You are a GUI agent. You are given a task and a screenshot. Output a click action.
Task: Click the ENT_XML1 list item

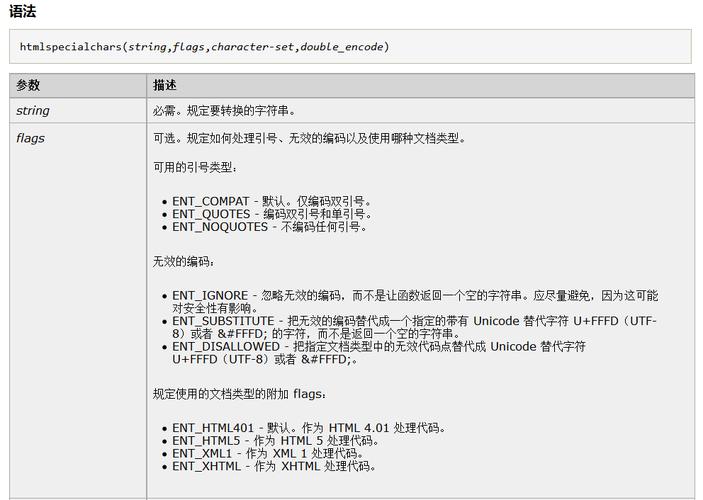click(x=268, y=453)
